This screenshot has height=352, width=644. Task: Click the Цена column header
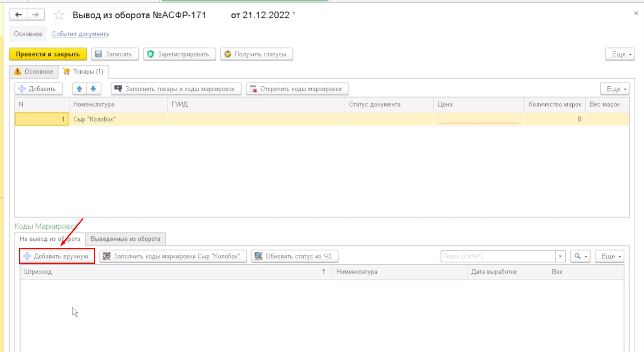tap(479, 104)
